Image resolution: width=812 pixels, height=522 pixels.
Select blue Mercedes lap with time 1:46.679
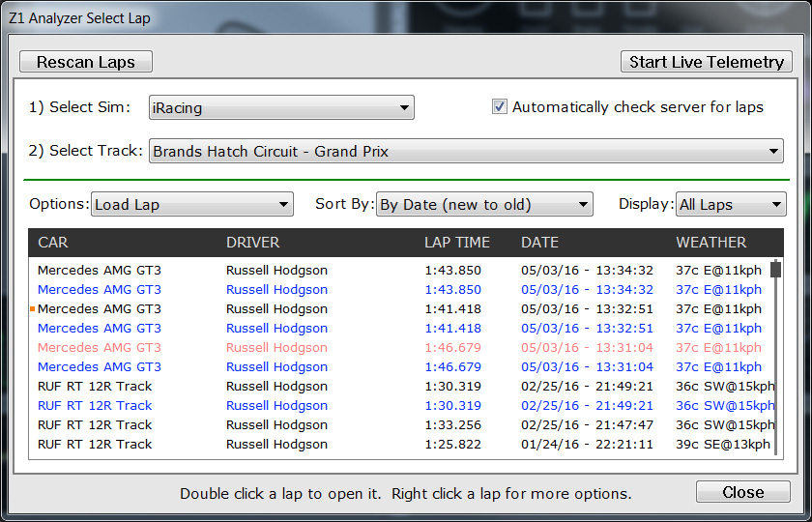coord(401,367)
